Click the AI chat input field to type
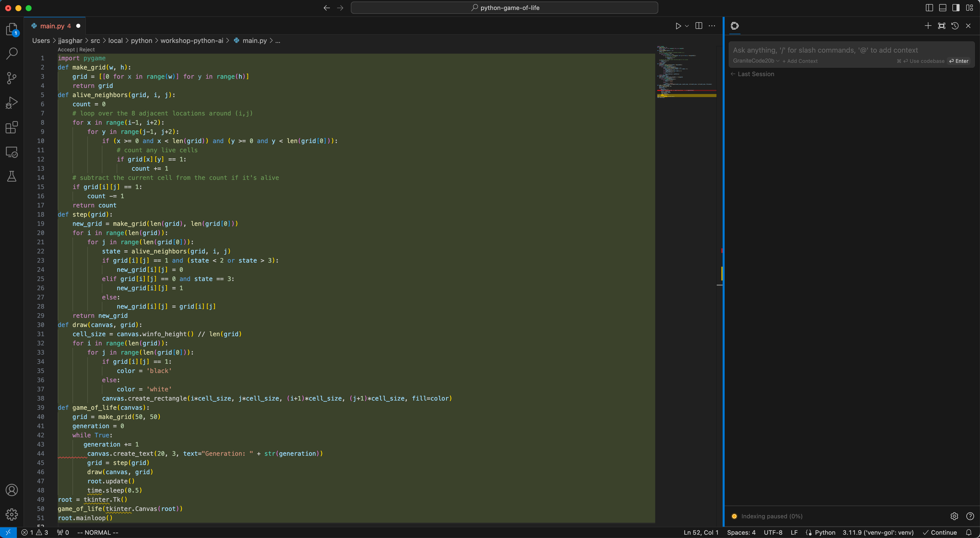The height and width of the screenshot is (538, 980). tap(851, 50)
